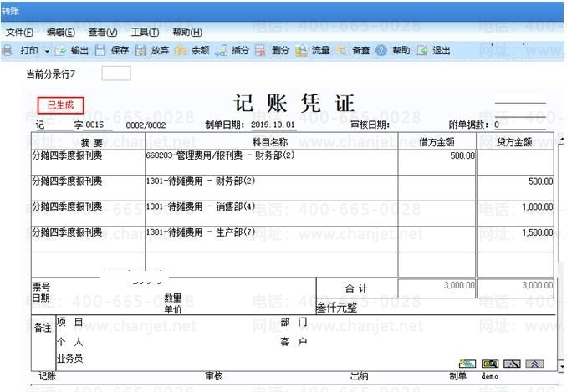Click the 贷方金额 column header

[x=513, y=142]
